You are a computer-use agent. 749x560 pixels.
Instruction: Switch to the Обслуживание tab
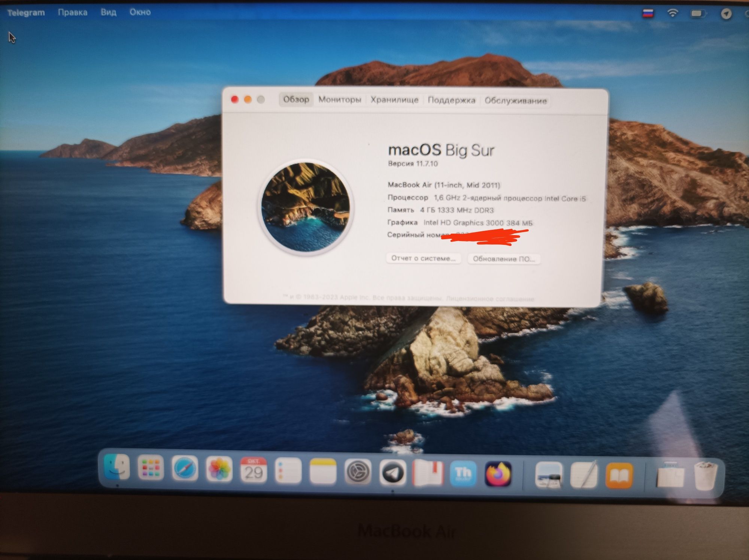516,101
